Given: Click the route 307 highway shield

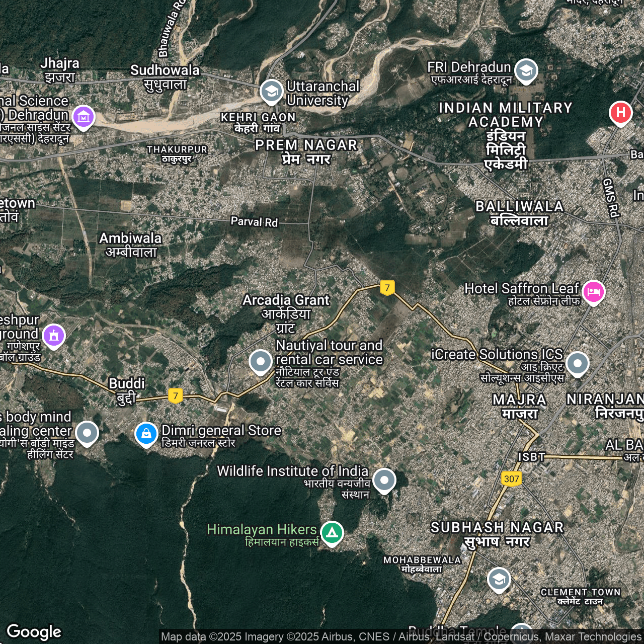Looking at the screenshot, I should click(x=511, y=478).
